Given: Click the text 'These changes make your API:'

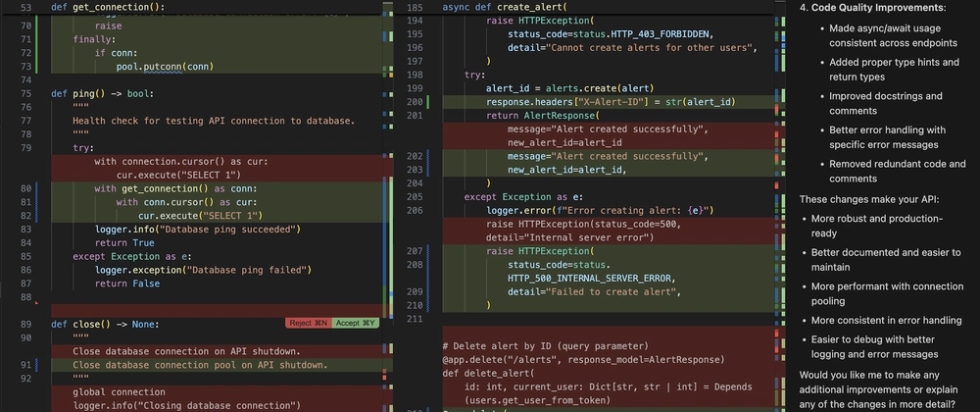Looking at the screenshot, I should (868, 200).
